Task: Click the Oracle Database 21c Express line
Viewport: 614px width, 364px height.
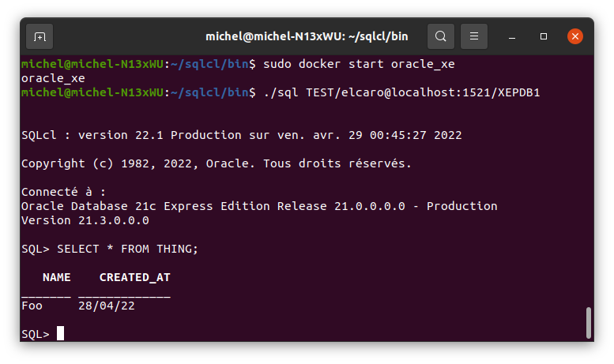Action: (259, 206)
